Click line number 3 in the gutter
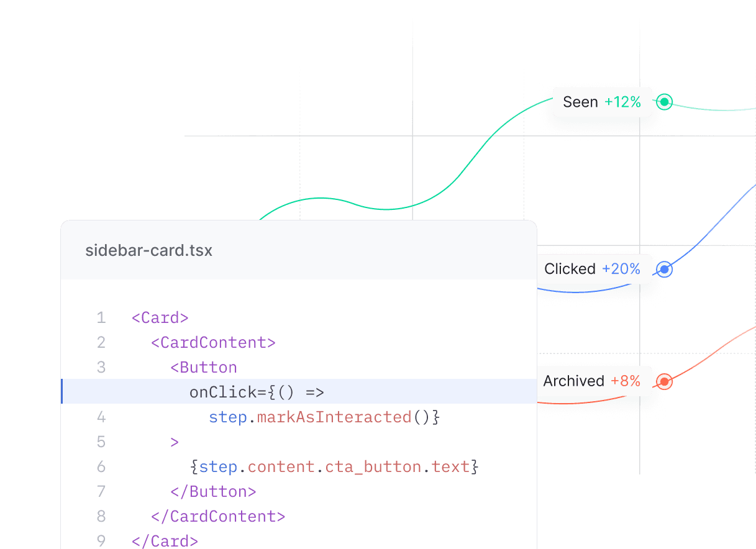This screenshot has width=756, height=549. coord(101,368)
